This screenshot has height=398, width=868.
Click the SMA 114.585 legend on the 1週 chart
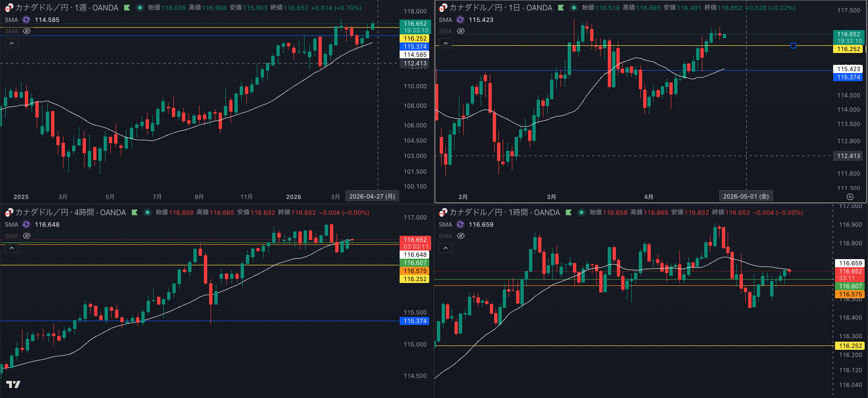(32, 20)
